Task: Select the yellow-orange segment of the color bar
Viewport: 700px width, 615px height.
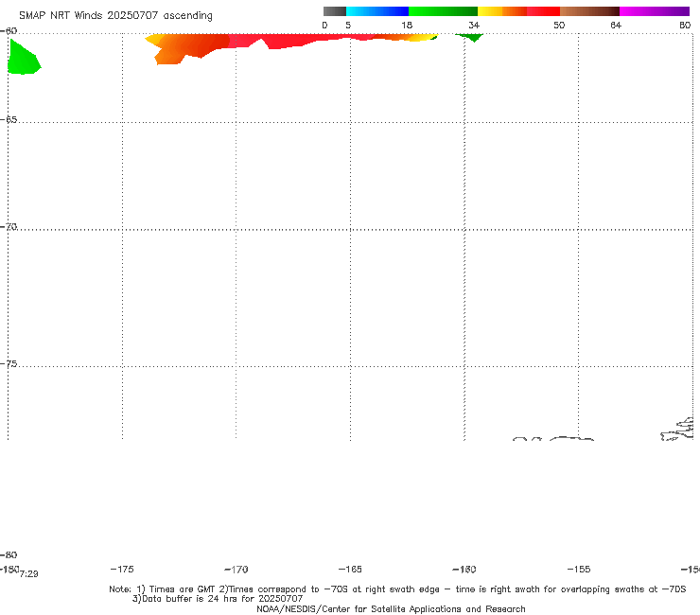Action: (501, 11)
